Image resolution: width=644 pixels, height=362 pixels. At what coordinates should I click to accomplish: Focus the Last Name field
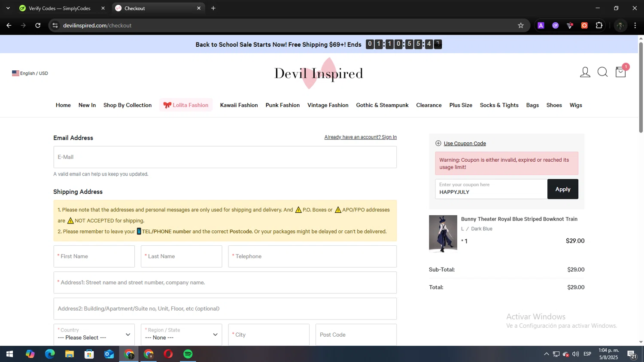pos(181,256)
